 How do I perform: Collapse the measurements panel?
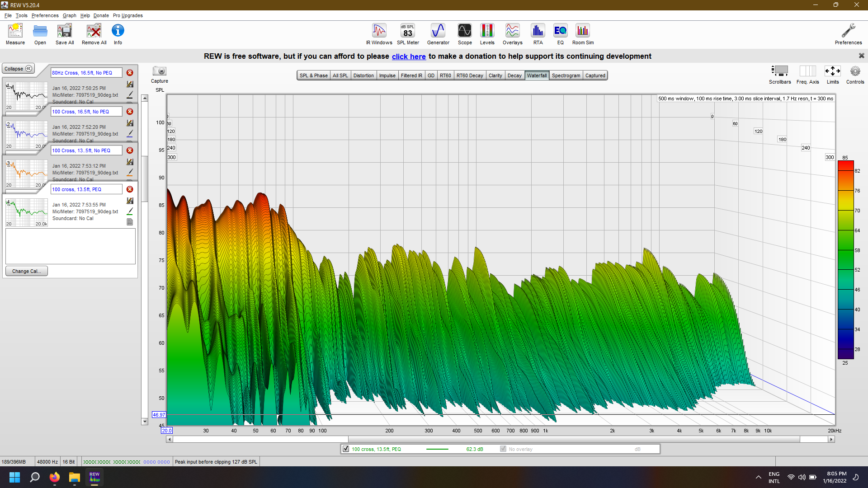coord(19,69)
